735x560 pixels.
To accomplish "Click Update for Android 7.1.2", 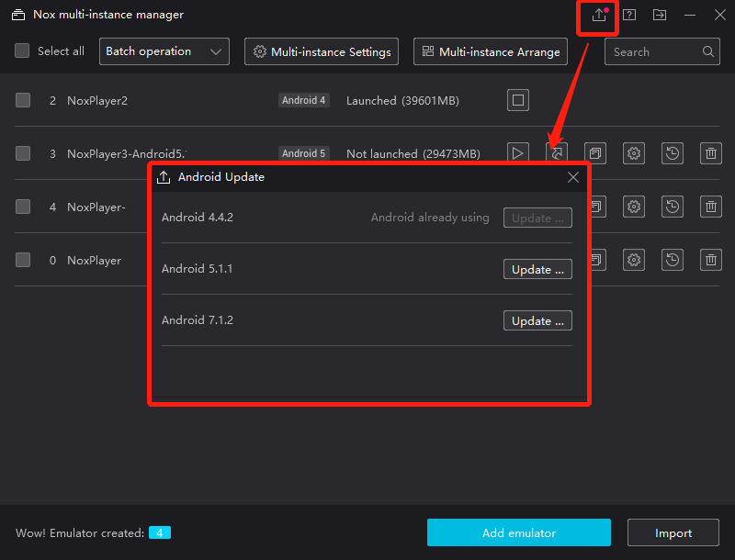I will tap(537, 320).
